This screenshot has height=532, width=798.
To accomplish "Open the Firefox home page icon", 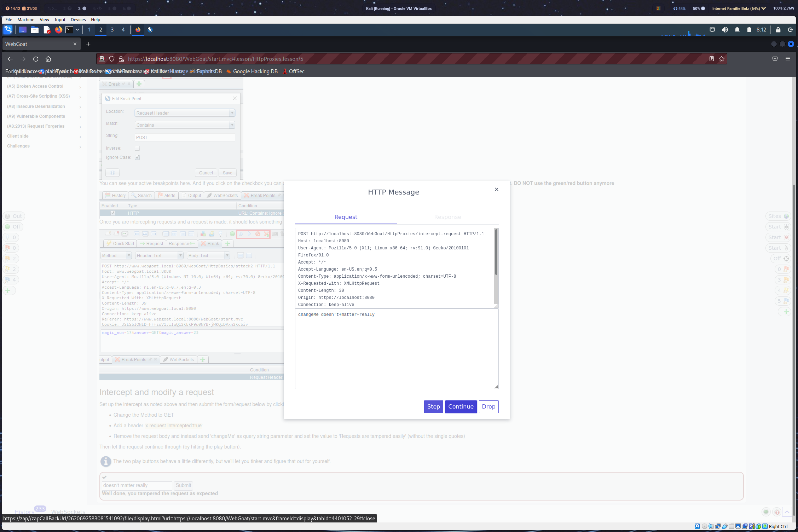I will click(x=48, y=59).
